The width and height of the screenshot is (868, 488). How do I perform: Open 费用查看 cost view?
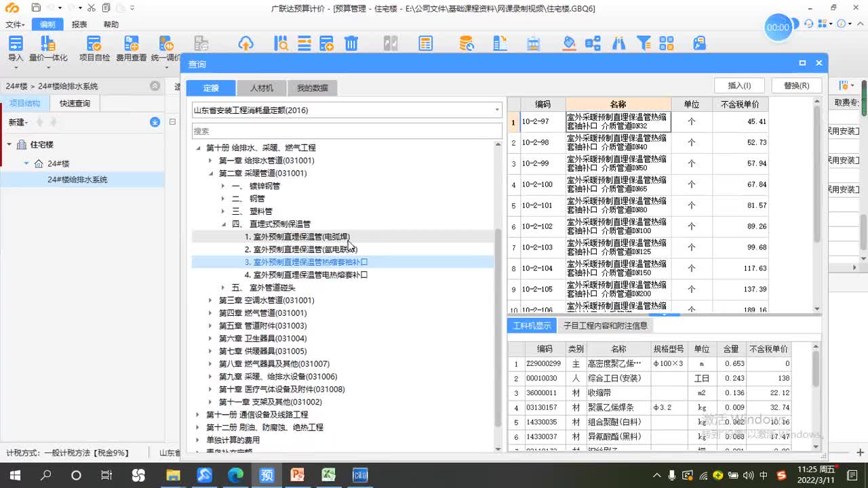(x=131, y=49)
